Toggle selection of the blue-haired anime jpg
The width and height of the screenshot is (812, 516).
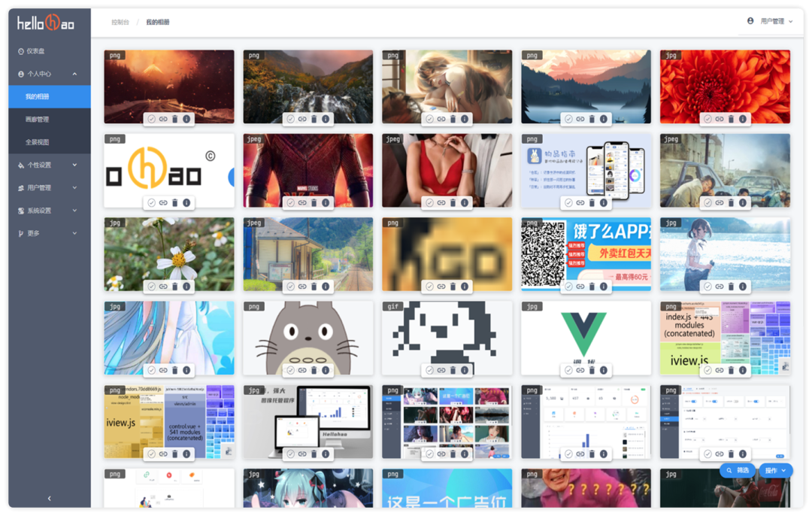(x=151, y=370)
